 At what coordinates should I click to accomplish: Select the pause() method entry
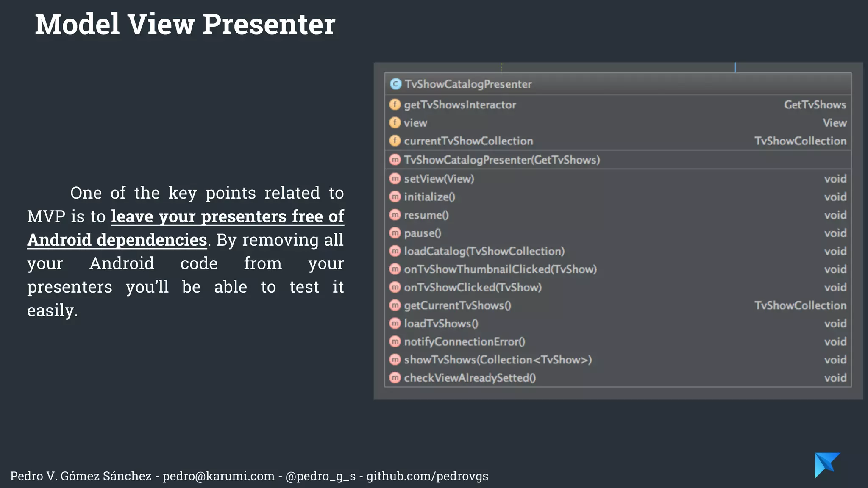(423, 233)
